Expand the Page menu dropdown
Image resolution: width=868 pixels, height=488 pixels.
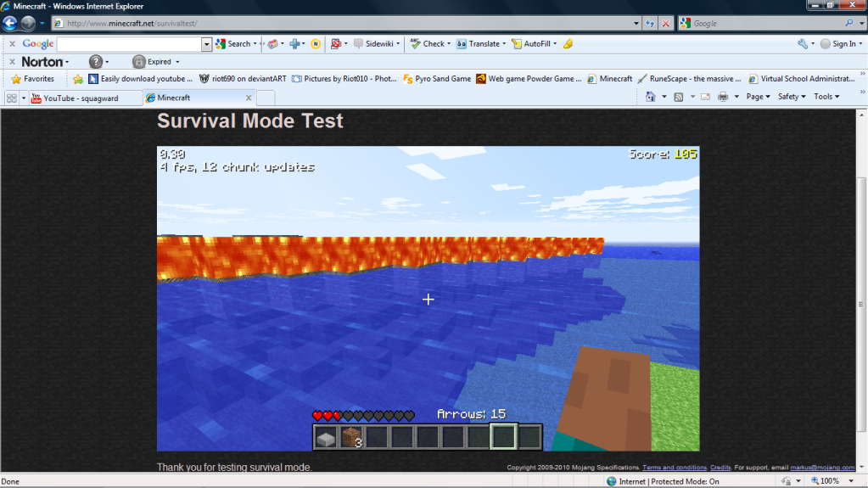[x=758, y=97]
